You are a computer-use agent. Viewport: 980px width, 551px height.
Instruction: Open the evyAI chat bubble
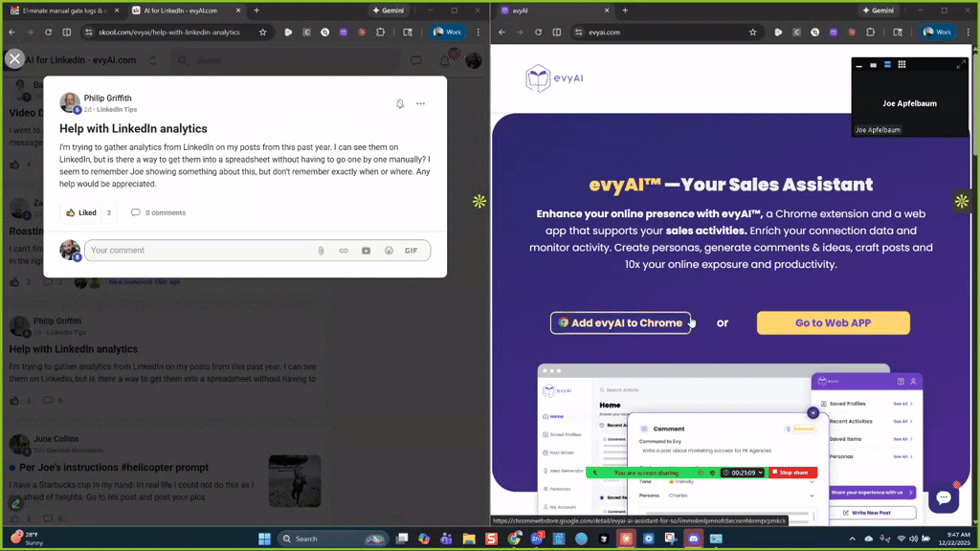click(x=944, y=498)
